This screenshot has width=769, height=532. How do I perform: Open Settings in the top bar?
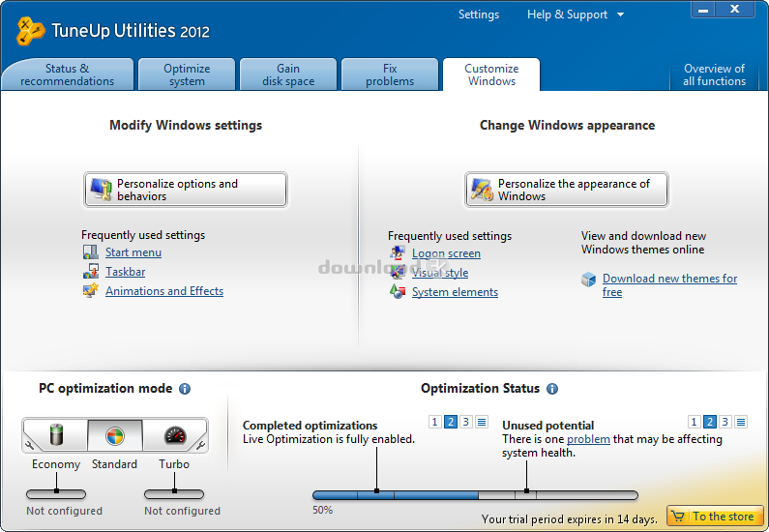coord(479,15)
